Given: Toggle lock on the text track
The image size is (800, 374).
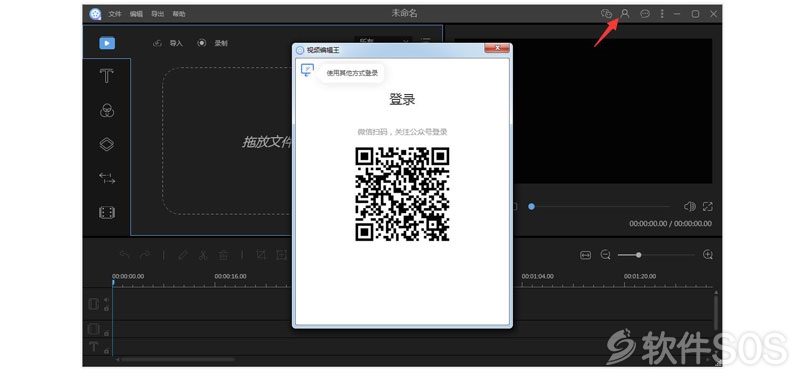Looking at the screenshot, I should click(106, 351).
